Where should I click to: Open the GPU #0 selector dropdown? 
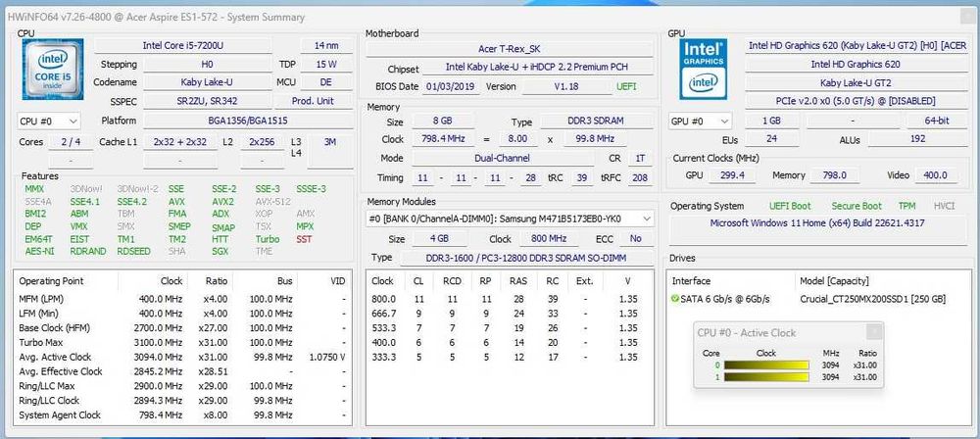700,122
